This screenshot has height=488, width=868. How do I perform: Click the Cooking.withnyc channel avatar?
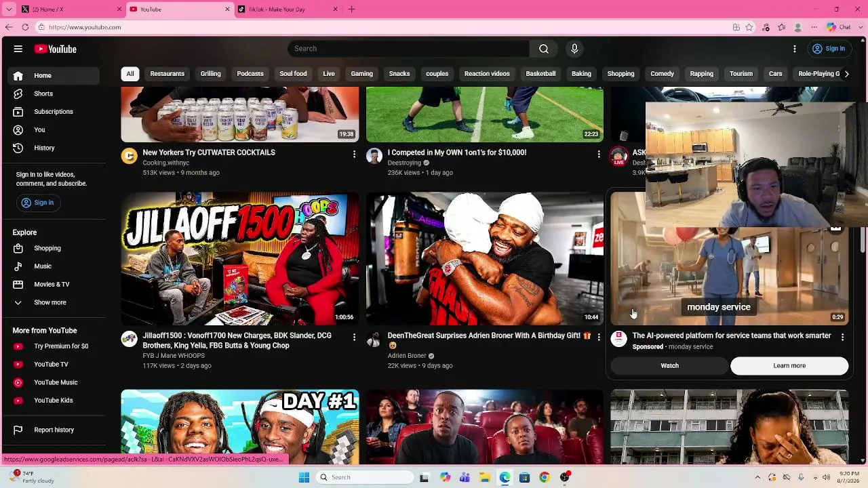point(129,157)
